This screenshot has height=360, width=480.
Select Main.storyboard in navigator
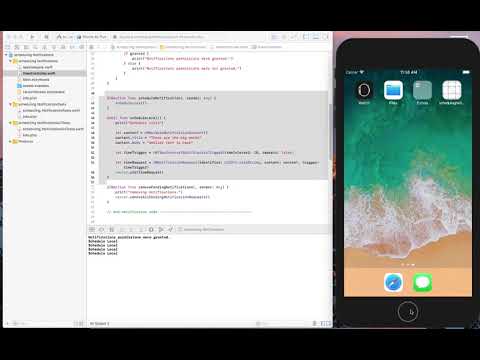pos(36,80)
